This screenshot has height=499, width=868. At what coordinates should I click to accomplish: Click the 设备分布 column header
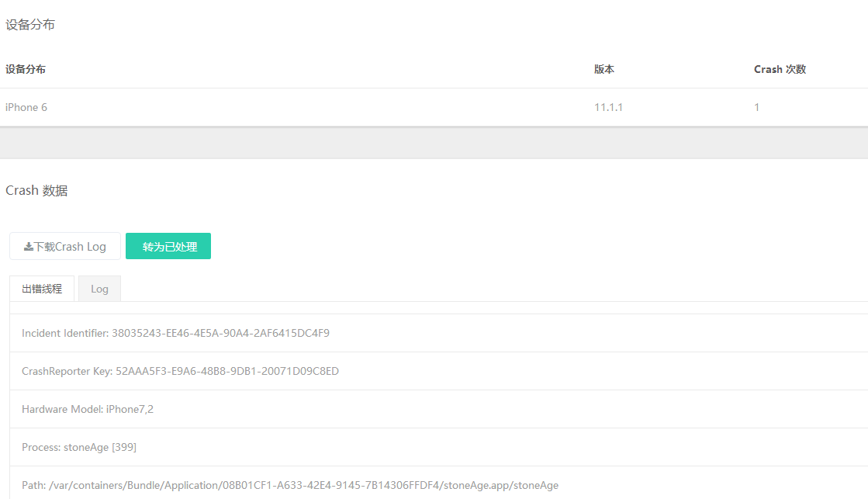[26, 69]
